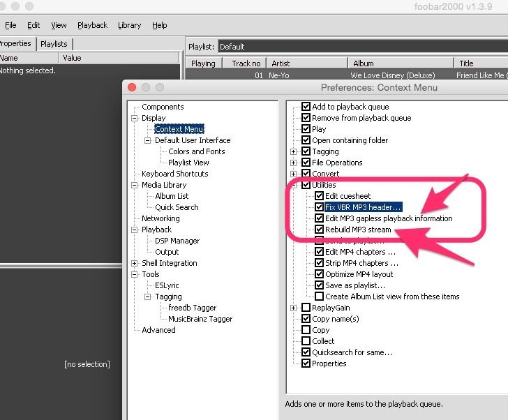
Task: Open Advanced preferences page
Action: pos(158,330)
